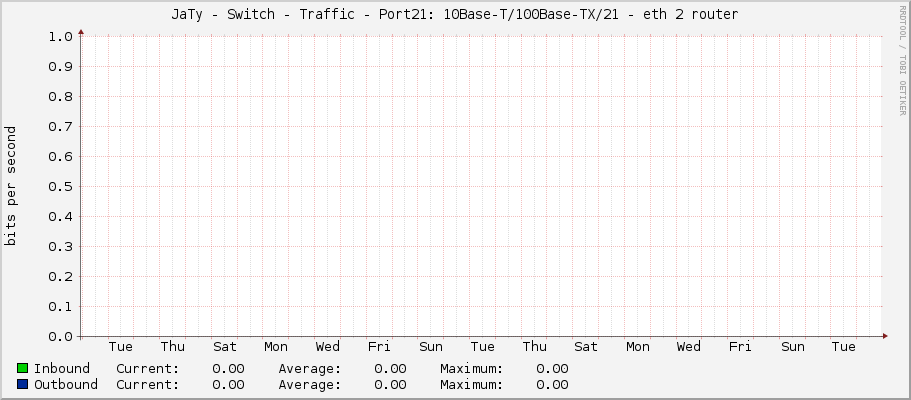
Task: Click the 0.5 y-axis tick label
Action: pos(60,187)
